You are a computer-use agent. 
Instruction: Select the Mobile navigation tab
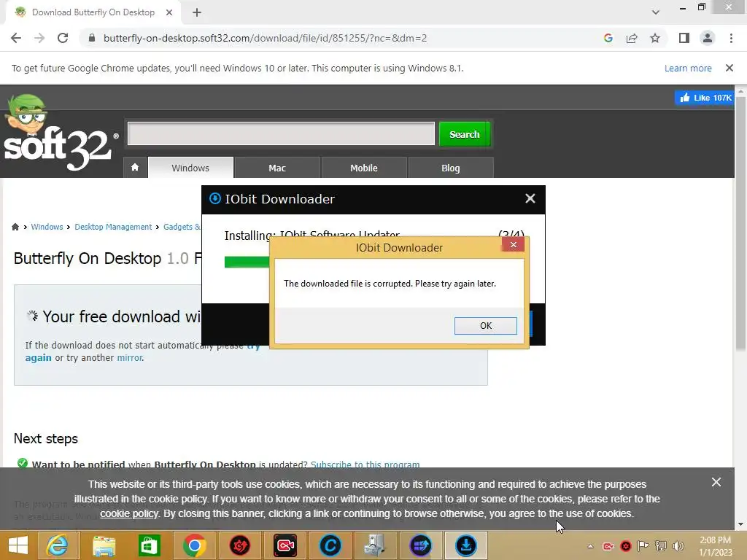tap(364, 168)
